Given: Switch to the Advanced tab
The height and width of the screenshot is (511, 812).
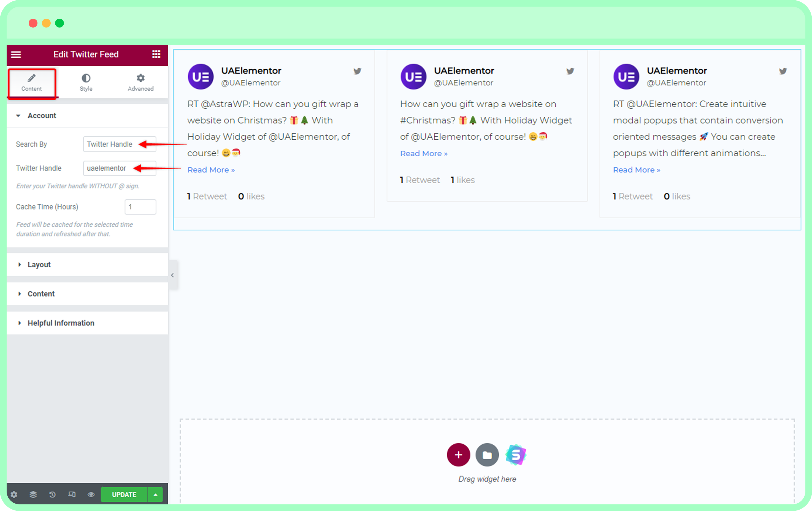Looking at the screenshot, I should [x=141, y=83].
